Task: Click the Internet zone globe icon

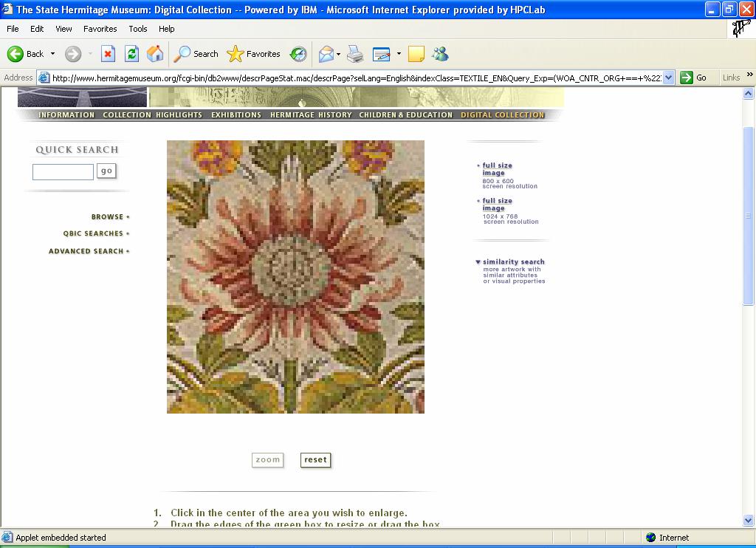Action: pos(651,538)
